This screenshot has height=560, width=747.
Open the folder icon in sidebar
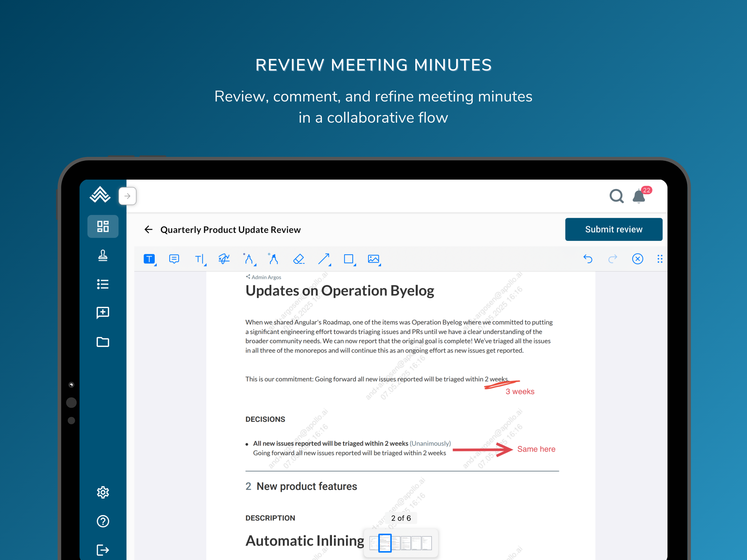click(103, 342)
